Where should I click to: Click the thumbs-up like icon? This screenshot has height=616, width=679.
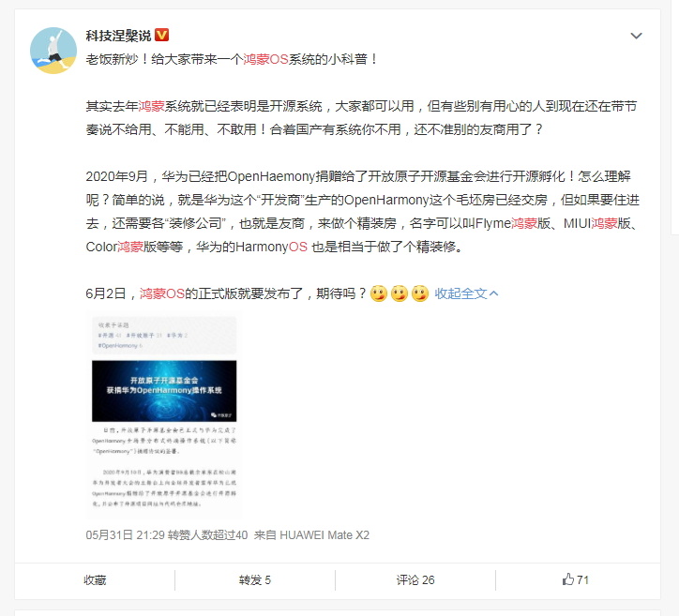tap(567, 579)
